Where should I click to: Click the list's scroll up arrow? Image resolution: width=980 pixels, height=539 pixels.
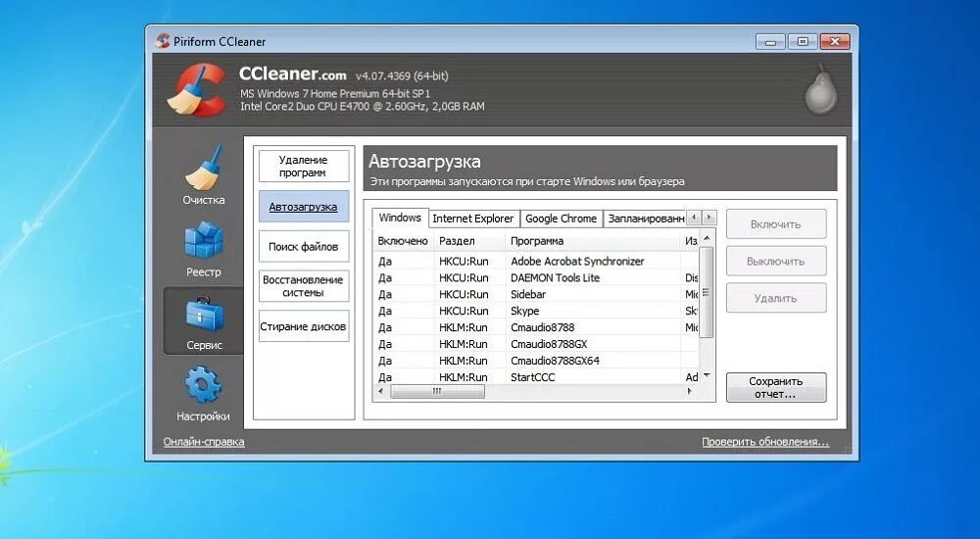coord(707,238)
